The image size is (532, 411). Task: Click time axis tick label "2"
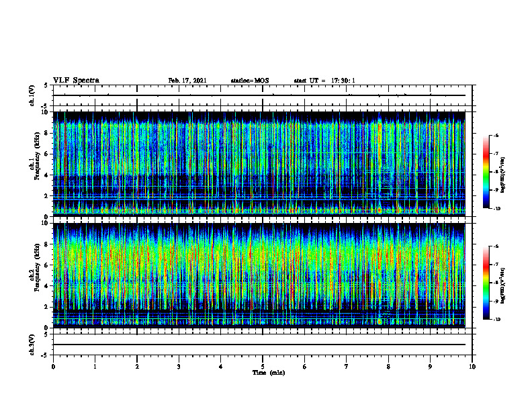[x=137, y=367]
